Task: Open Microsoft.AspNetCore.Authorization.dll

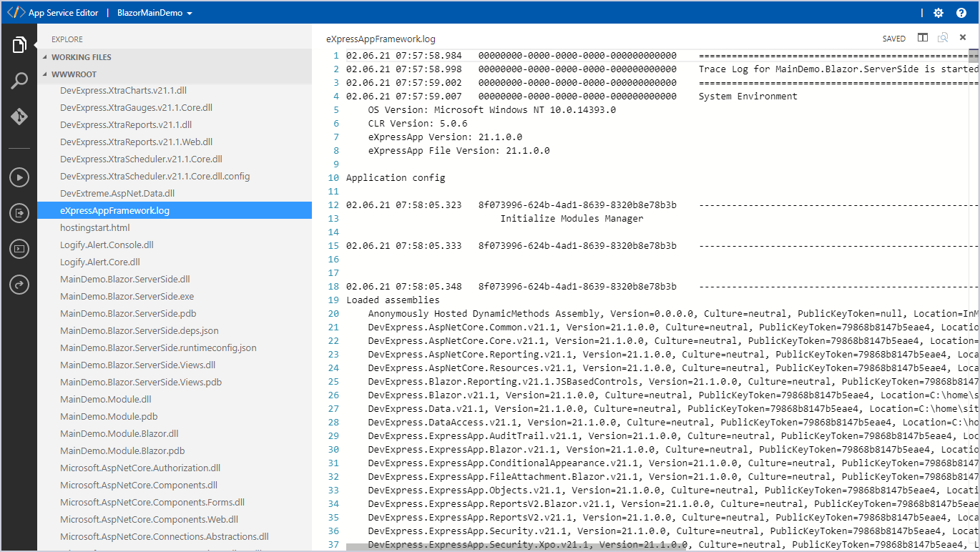Action: coord(140,468)
